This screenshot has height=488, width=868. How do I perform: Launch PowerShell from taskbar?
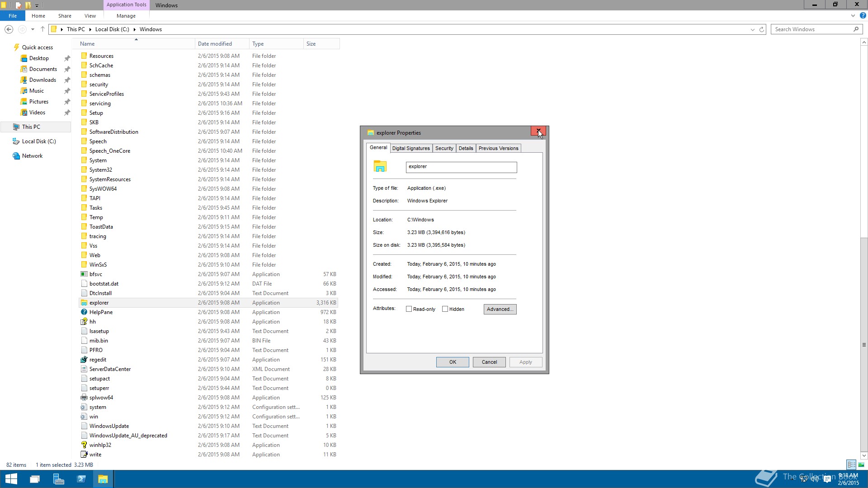[81, 479]
